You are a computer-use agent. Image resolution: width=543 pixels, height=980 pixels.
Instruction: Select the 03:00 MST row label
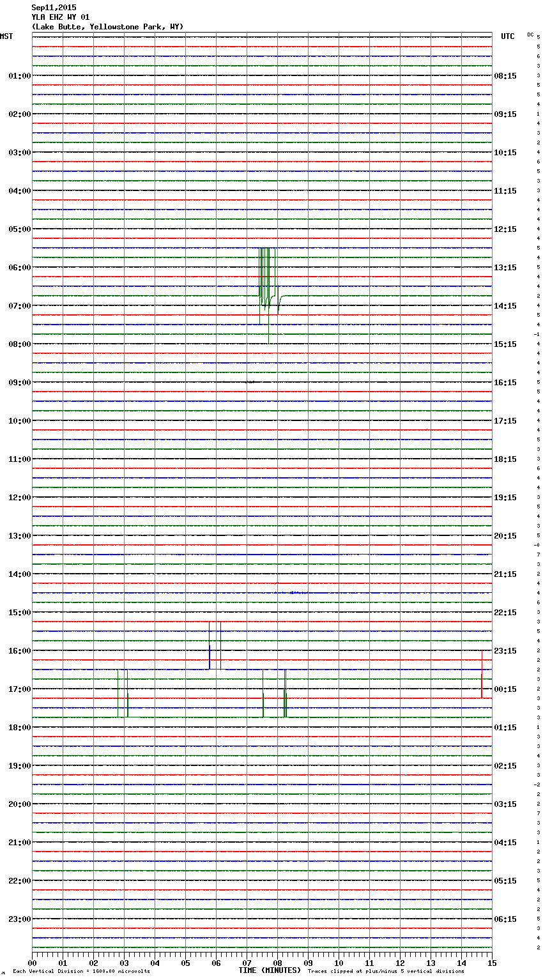point(19,152)
